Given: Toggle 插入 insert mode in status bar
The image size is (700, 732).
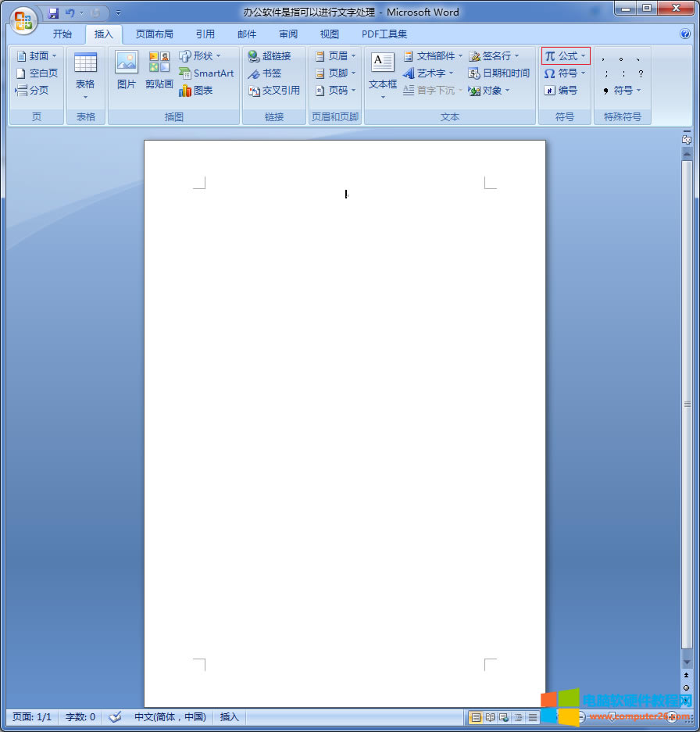Looking at the screenshot, I should coord(229,716).
